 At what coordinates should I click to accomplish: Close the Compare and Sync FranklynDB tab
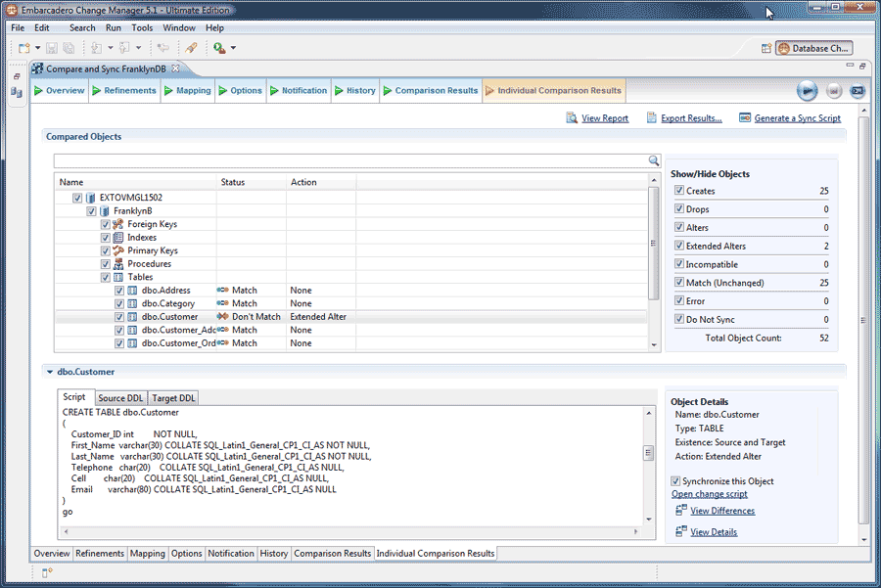coord(175,68)
